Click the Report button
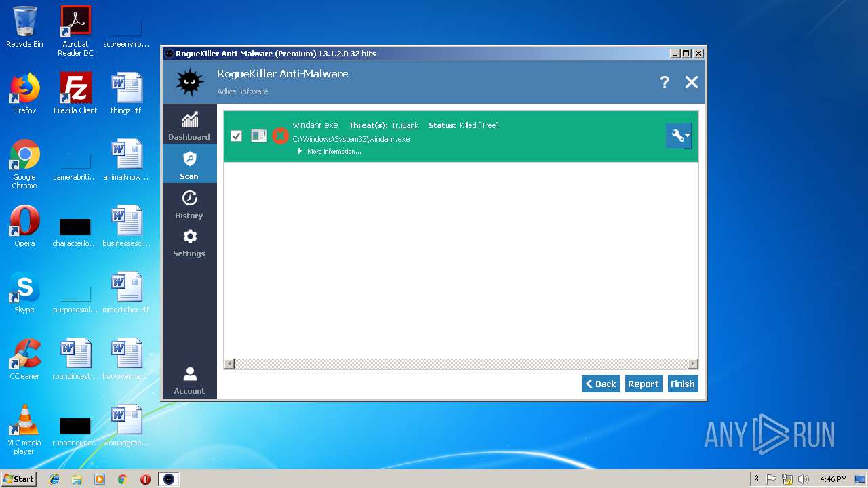Image resolution: width=868 pixels, height=488 pixels. 643,384
